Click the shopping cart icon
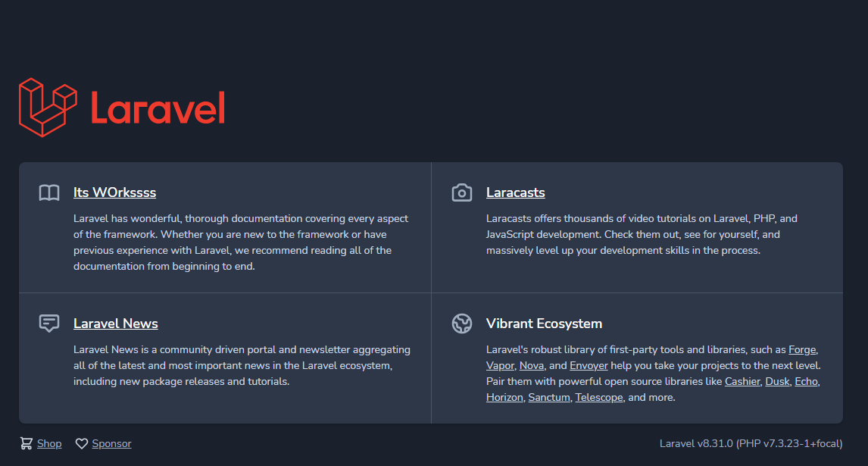This screenshot has width=868, height=466. [x=26, y=443]
